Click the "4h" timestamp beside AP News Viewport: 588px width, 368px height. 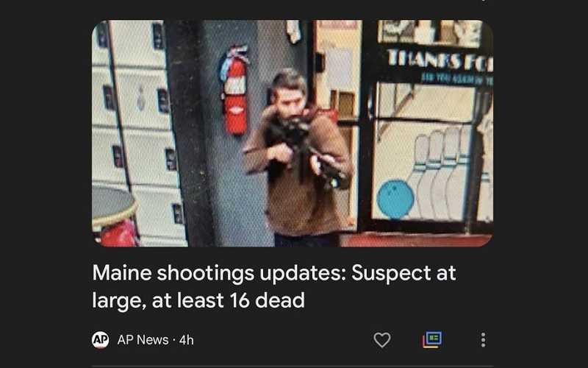click(x=187, y=340)
